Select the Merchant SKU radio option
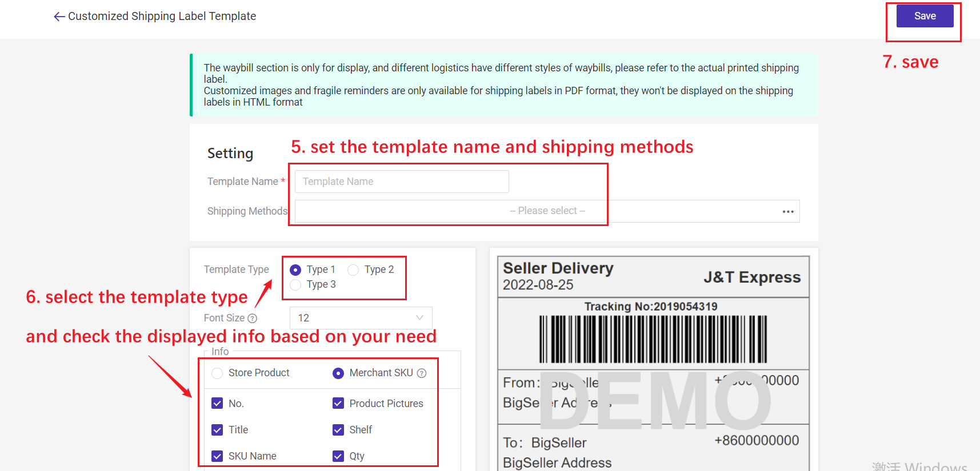The width and height of the screenshot is (980, 471). 338,373
